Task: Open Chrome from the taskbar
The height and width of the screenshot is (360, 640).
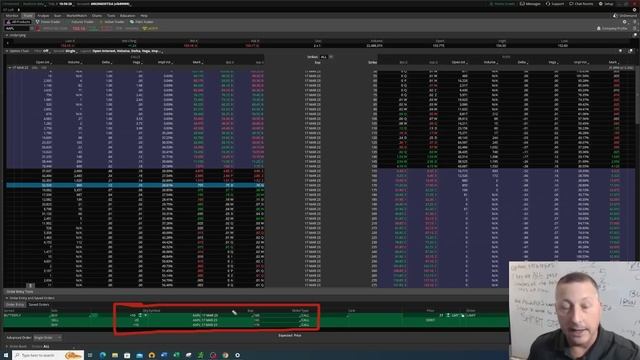Action: pos(225,356)
